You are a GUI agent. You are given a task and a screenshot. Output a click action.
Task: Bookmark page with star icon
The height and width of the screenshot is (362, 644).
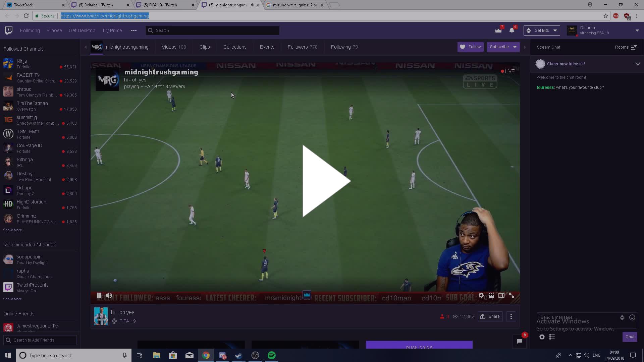(605, 16)
